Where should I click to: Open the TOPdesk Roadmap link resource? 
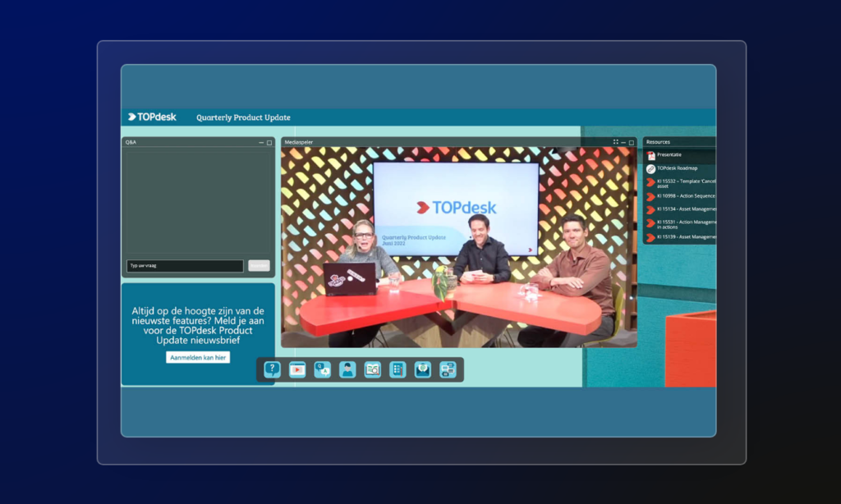(680, 168)
